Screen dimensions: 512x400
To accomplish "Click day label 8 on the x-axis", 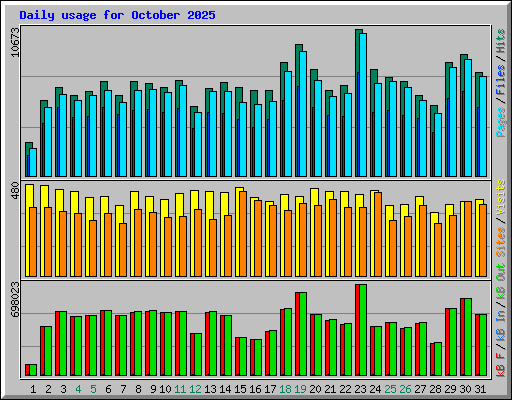I will coord(138,389).
